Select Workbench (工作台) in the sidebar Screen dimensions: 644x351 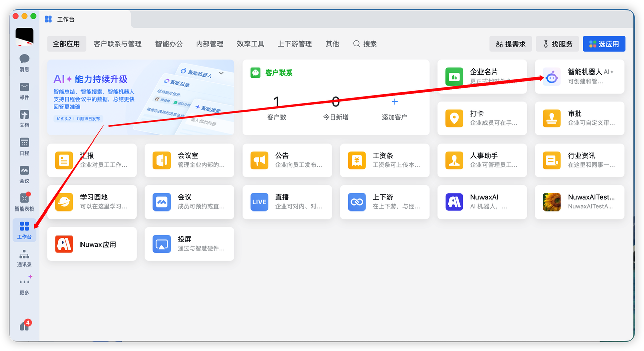coord(24,230)
